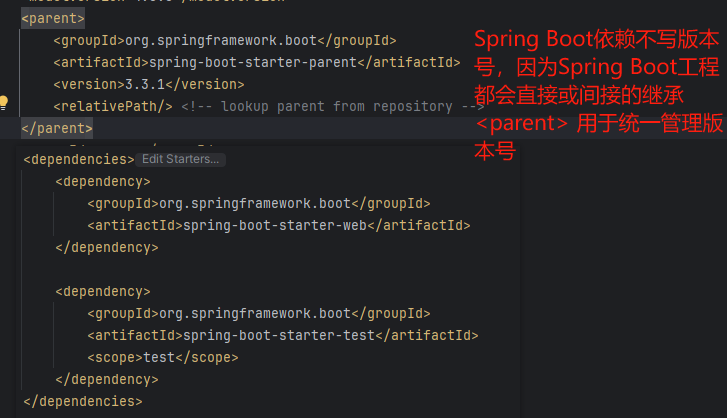Click the <relativePath/> tag

pos(113,107)
